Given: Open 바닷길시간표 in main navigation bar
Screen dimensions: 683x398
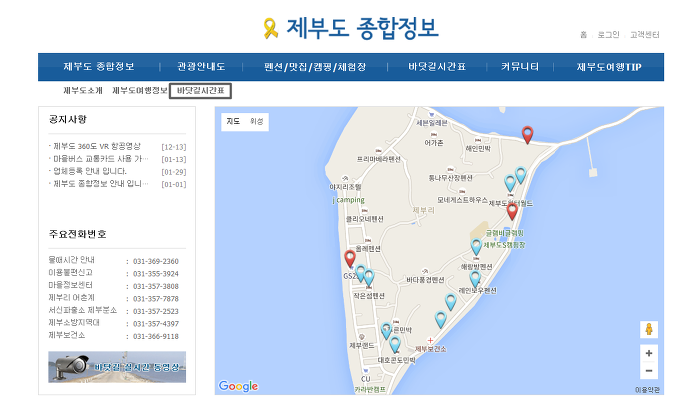Looking at the screenshot, I should [x=437, y=67].
